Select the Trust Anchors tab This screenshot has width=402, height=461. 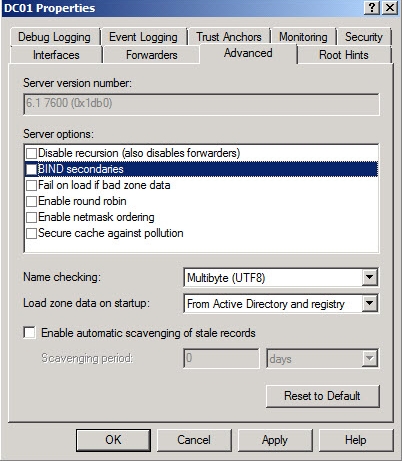229,37
